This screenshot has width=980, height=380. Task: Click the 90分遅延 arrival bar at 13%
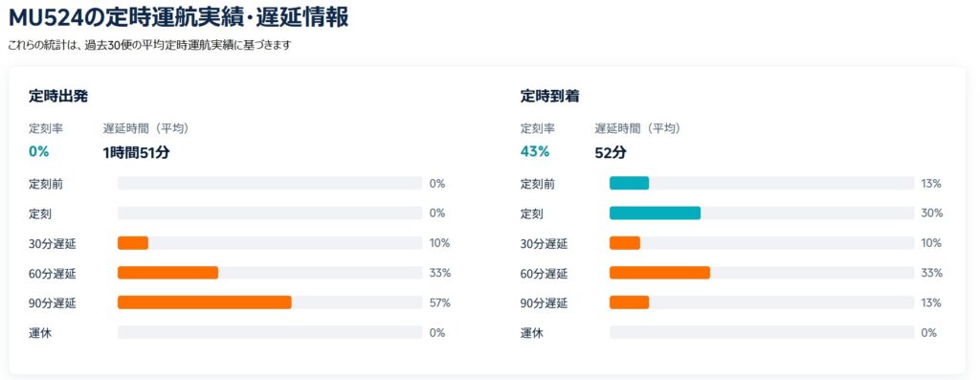[629, 302]
